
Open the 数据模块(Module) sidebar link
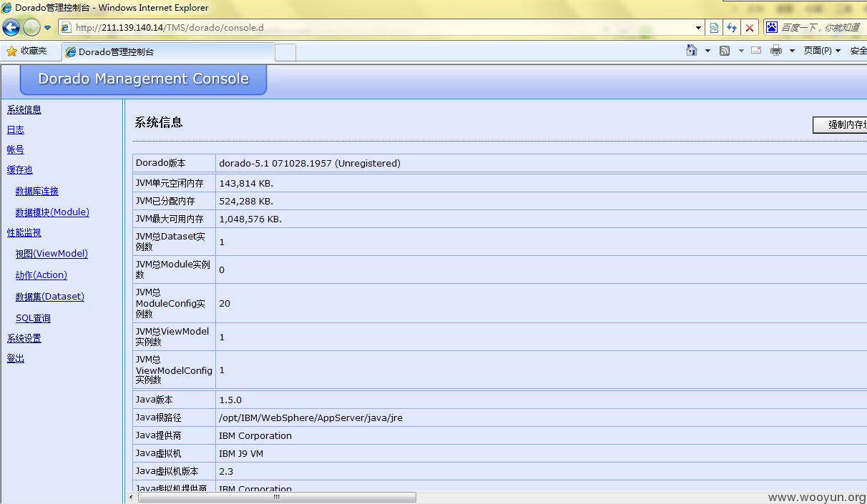[x=52, y=212]
